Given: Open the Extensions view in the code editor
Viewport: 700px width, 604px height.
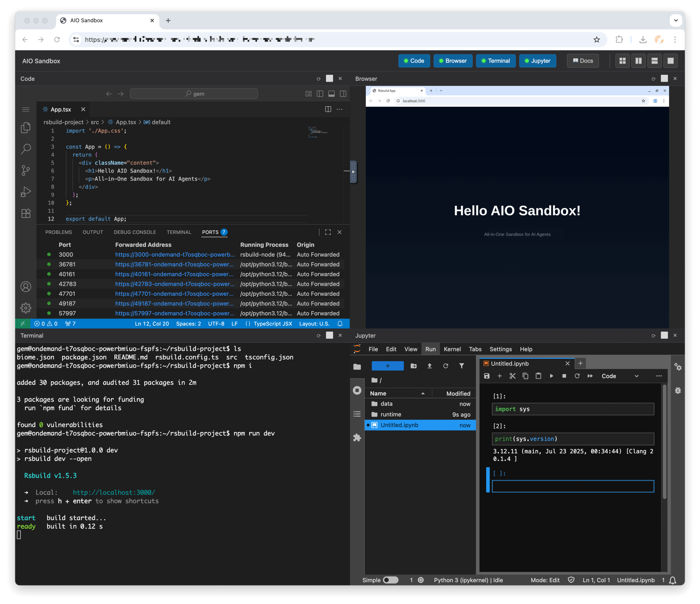Looking at the screenshot, I should coord(26,213).
